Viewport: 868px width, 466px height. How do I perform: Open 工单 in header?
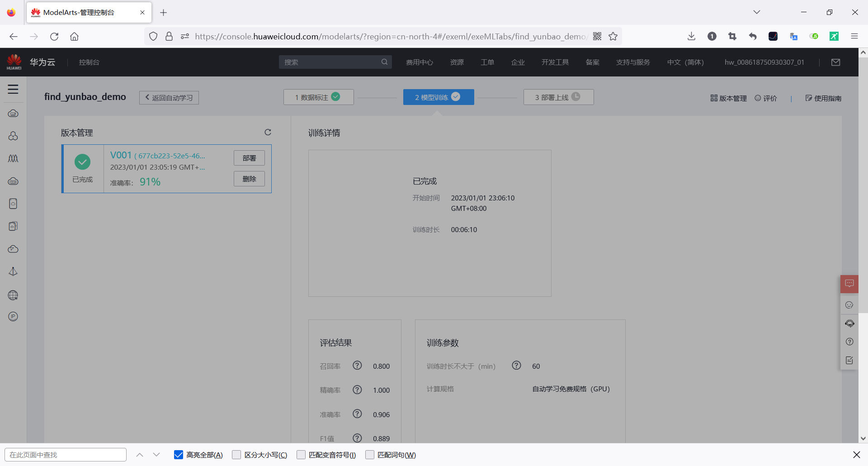(x=487, y=62)
